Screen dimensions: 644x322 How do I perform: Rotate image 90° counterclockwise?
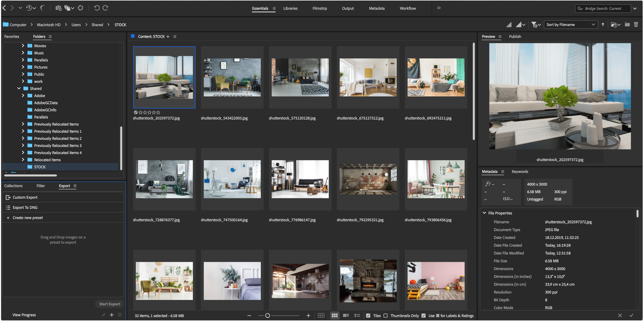(97, 8)
